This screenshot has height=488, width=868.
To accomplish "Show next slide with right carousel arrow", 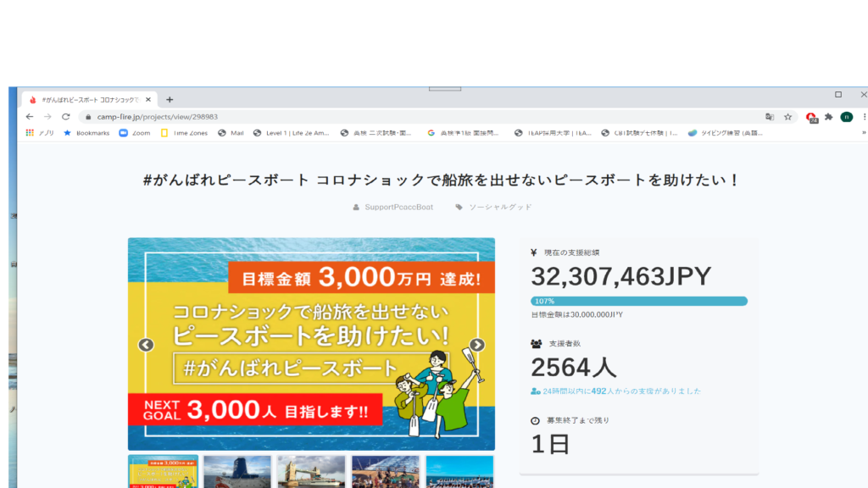I will pyautogui.click(x=477, y=345).
